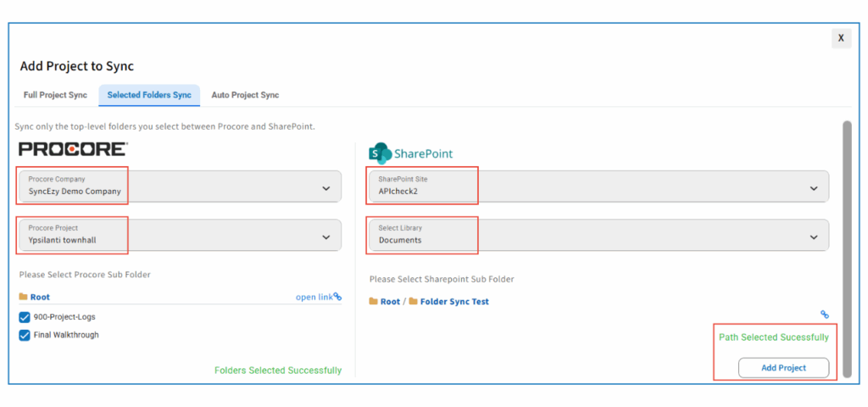
Task: Click the Add Project button
Action: click(x=783, y=367)
